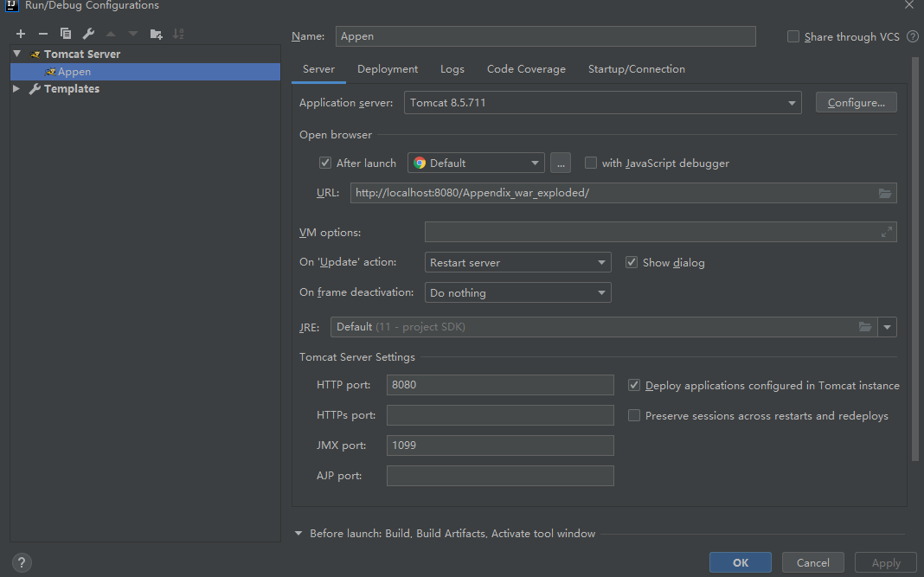
Task: Open the Application server dropdown
Action: coord(602,103)
